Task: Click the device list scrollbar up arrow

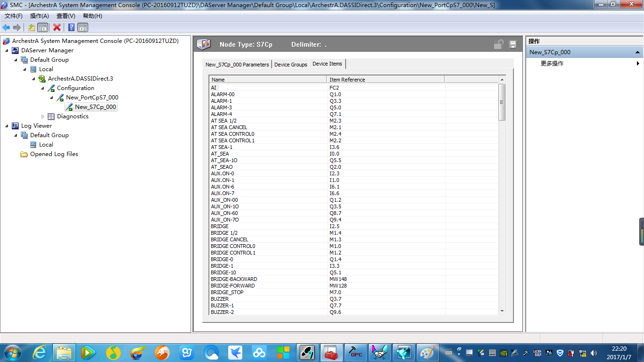Action: [502, 79]
